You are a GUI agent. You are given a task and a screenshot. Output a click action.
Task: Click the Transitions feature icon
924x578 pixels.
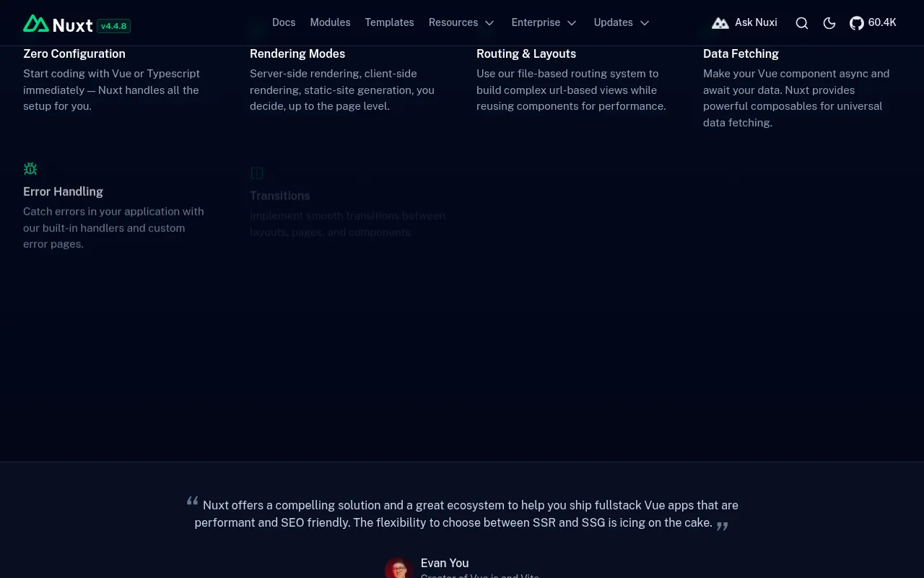tap(257, 173)
